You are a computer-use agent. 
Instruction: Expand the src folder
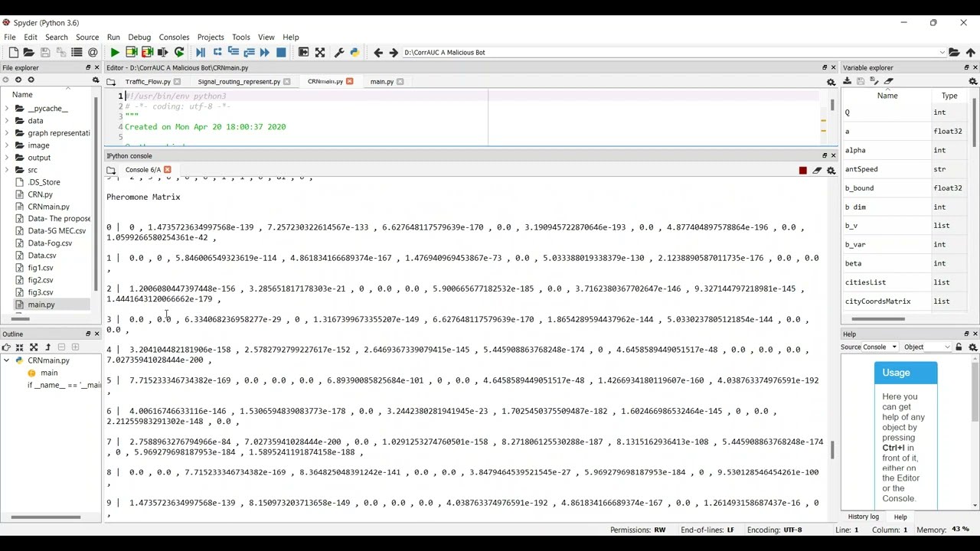coord(7,170)
